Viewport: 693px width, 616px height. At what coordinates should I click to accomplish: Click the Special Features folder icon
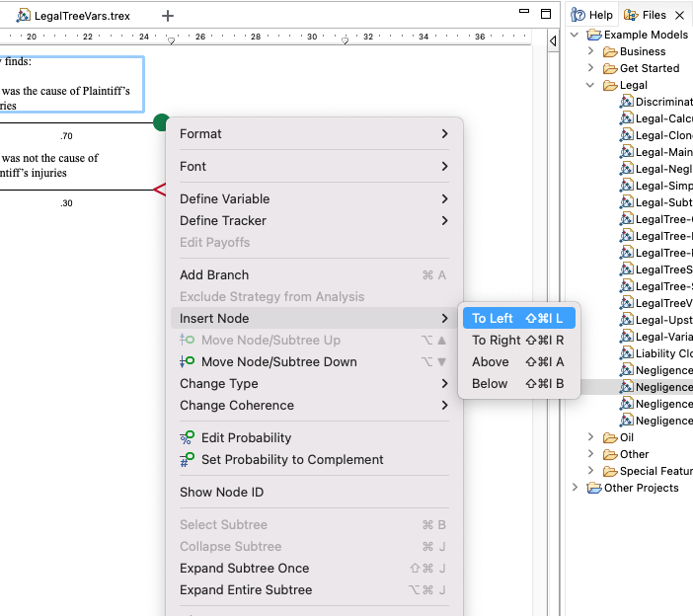pyautogui.click(x=610, y=471)
